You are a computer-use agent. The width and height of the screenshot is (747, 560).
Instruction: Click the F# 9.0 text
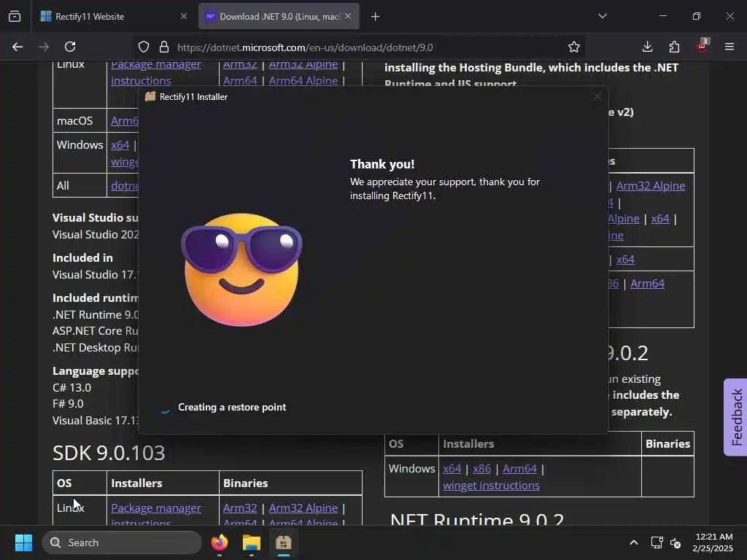[68, 404]
